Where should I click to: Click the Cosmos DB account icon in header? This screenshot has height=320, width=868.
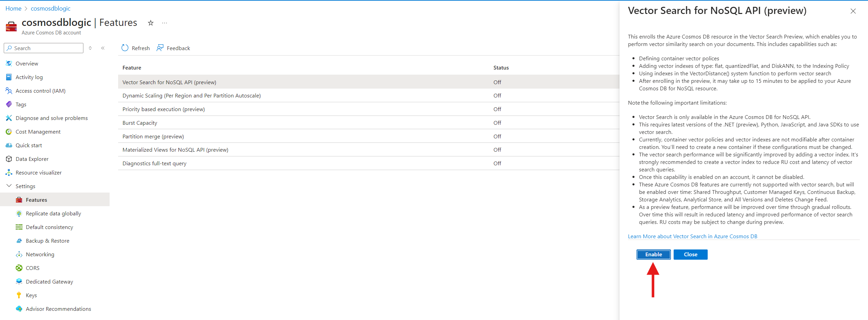[11, 27]
